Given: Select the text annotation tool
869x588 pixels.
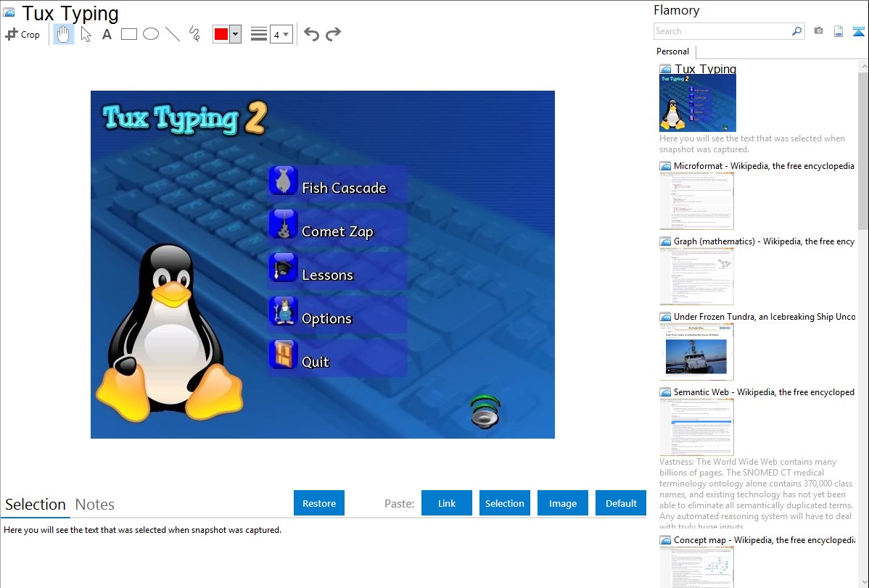Looking at the screenshot, I should (x=107, y=34).
